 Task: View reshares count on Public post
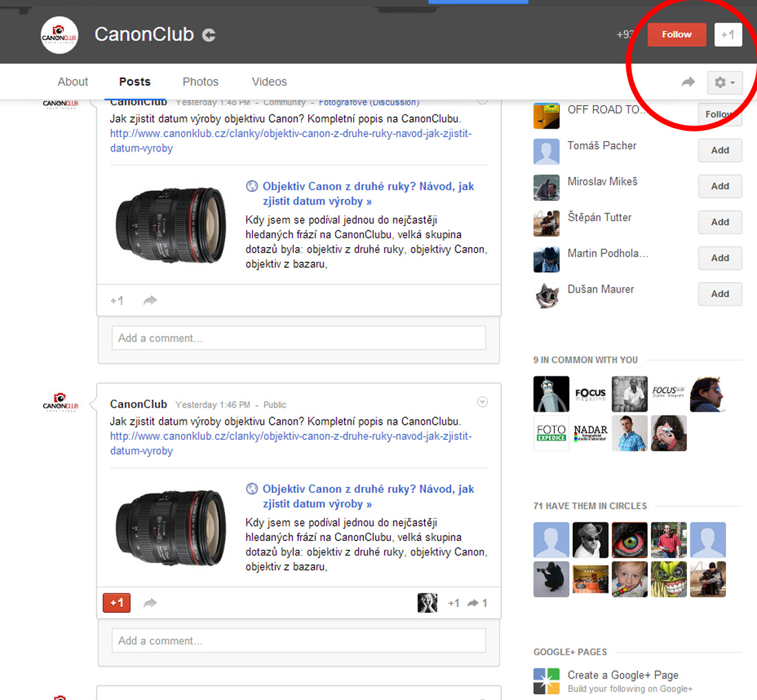[478, 603]
